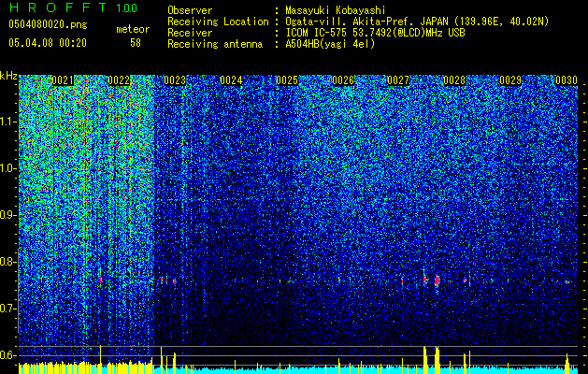Click the 0.7 kHz axis label
588x374 pixels.
[7, 309]
